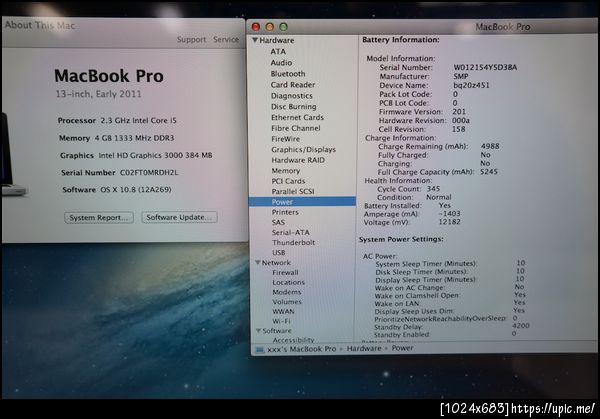Collapse the Software disclosure triangle
Viewport: 600px width, 419px height.
258,330
